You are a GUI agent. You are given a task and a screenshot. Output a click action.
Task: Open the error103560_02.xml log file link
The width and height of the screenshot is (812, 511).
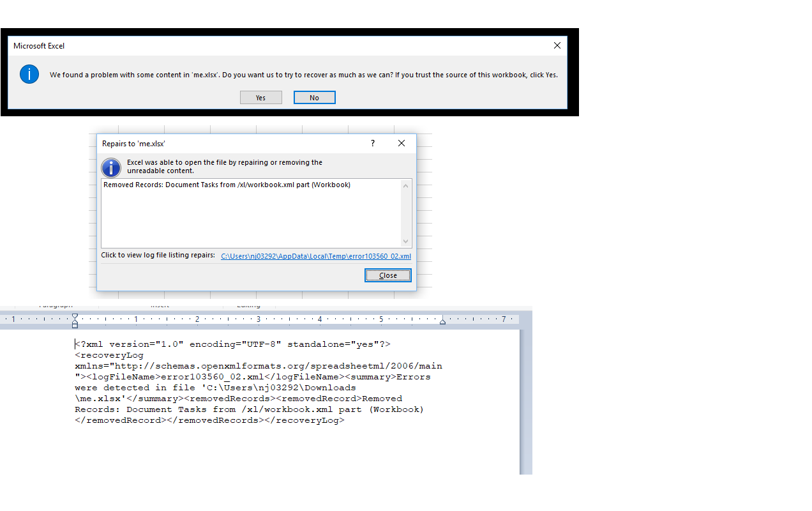point(316,256)
